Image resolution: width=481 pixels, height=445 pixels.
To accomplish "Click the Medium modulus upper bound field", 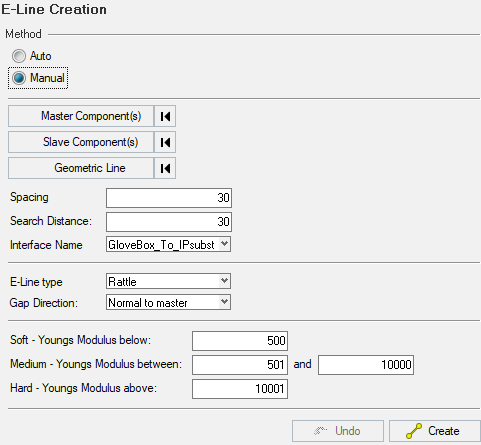I will pos(366,365).
